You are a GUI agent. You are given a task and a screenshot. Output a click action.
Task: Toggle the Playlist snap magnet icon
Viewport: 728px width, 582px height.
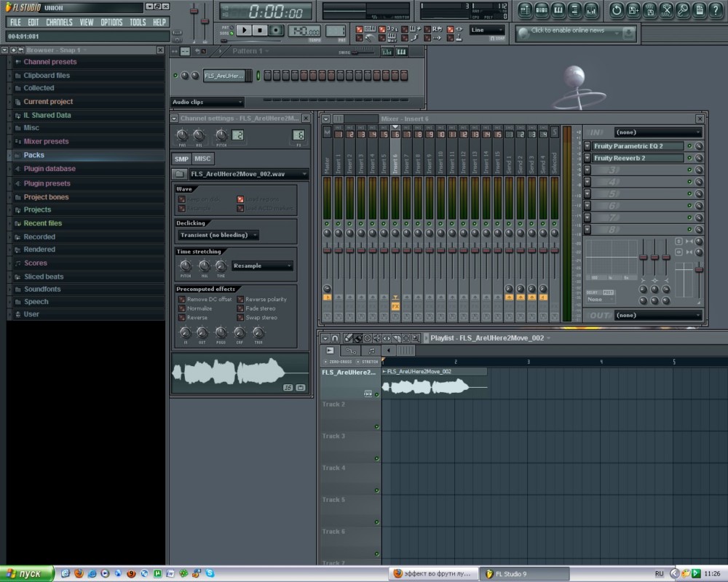point(335,338)
